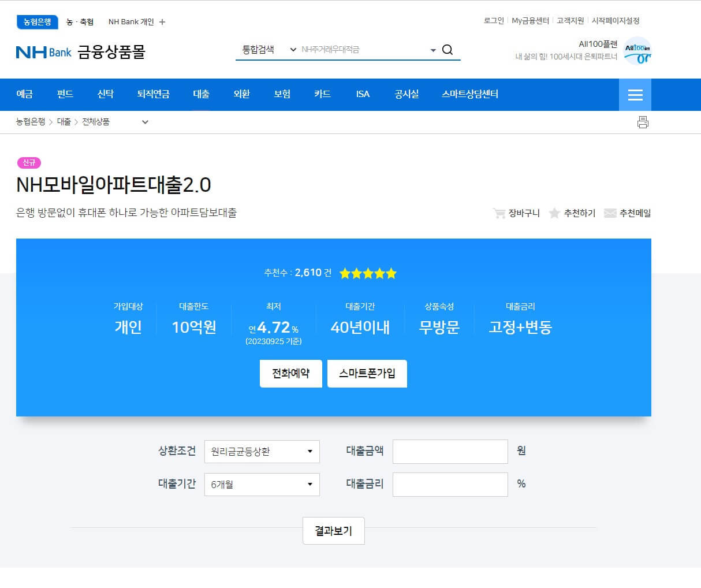The image size is (701, 588).
Task: Click the 무방문 product attribute value
Action: [439, 328]
